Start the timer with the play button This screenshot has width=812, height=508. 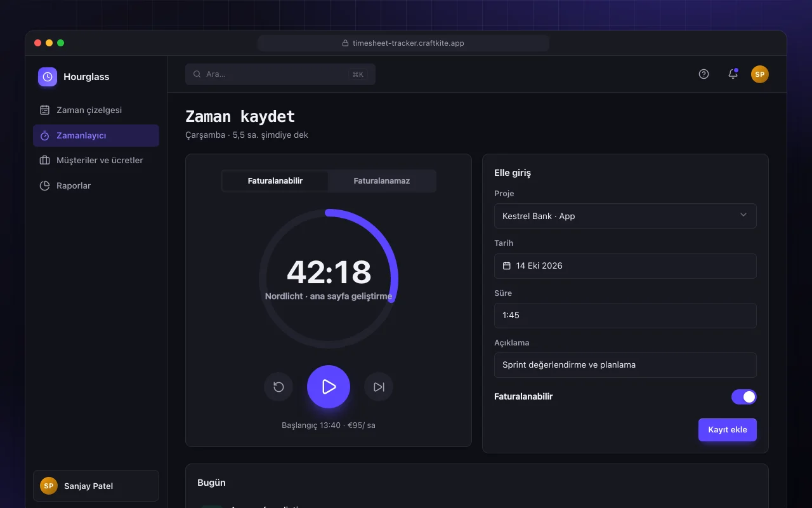pyautogui.click(x=329, y=387)
